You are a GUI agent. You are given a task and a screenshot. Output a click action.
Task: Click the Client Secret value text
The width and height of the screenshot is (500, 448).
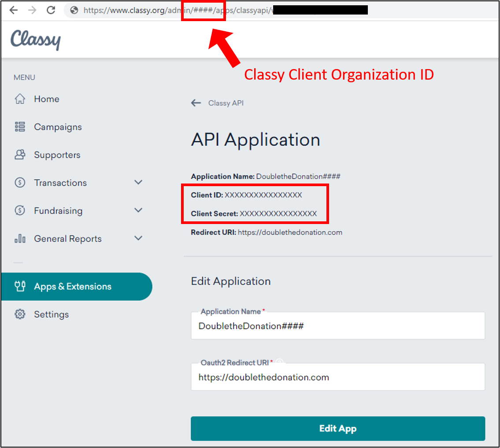278,214
